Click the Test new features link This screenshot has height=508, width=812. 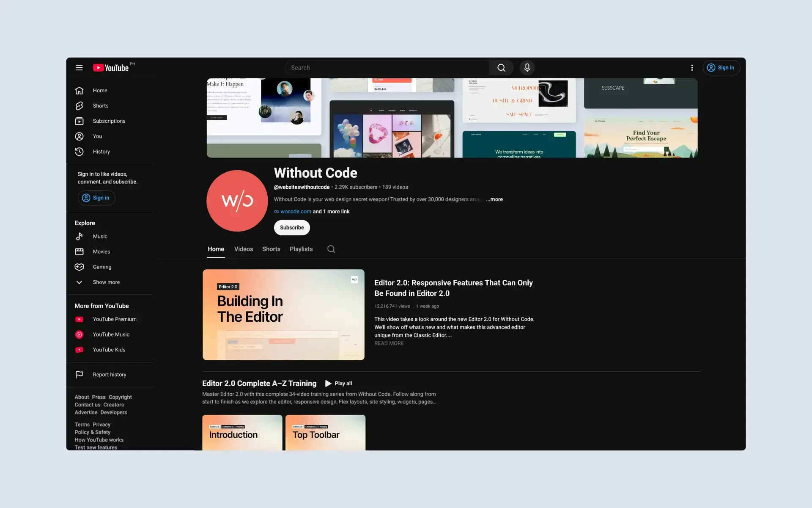tap(96, 447)
